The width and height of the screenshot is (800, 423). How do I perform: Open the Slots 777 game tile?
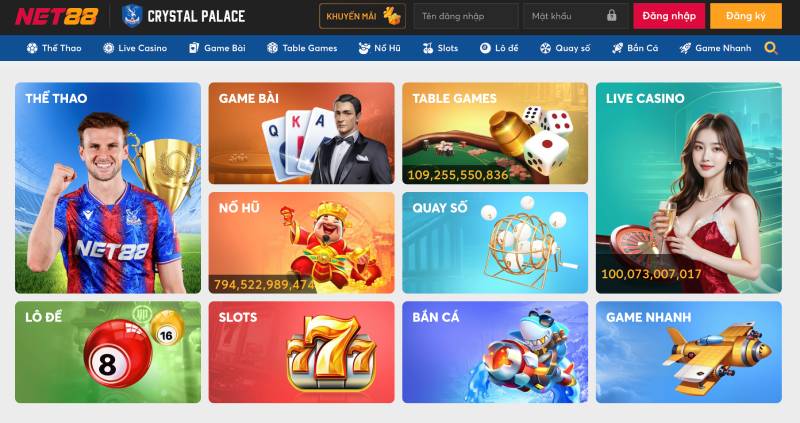[301, 352]
